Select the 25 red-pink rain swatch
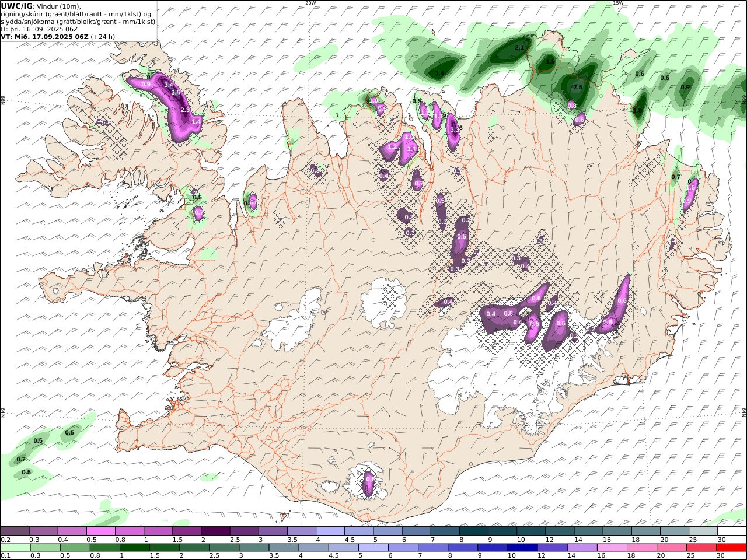747x560 pixels. (702, 548)
